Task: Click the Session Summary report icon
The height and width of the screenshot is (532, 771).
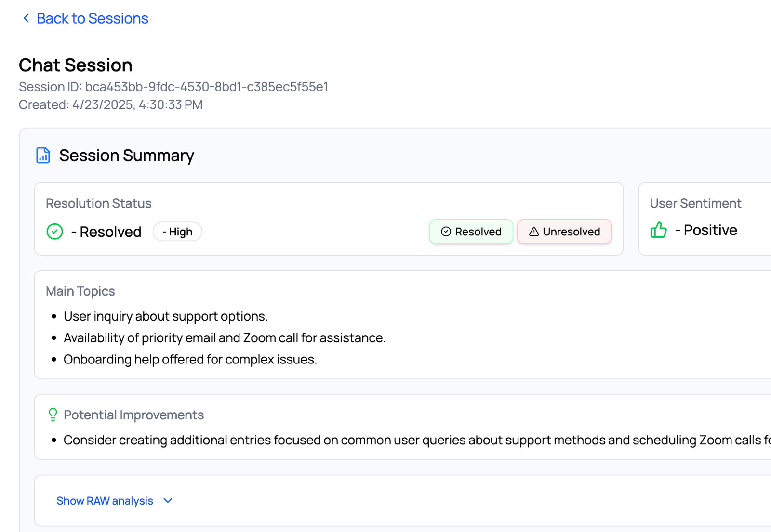Action: (x=43, y=156)
